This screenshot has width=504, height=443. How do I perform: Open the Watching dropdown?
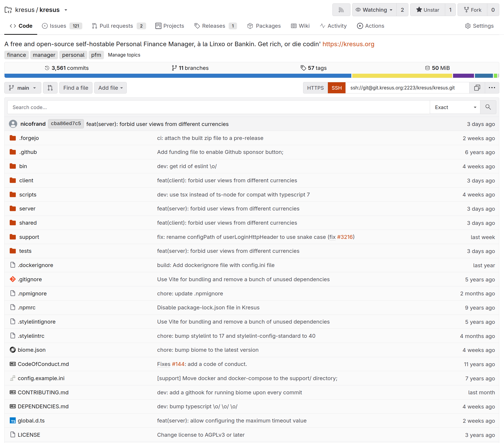pos(374,10)
